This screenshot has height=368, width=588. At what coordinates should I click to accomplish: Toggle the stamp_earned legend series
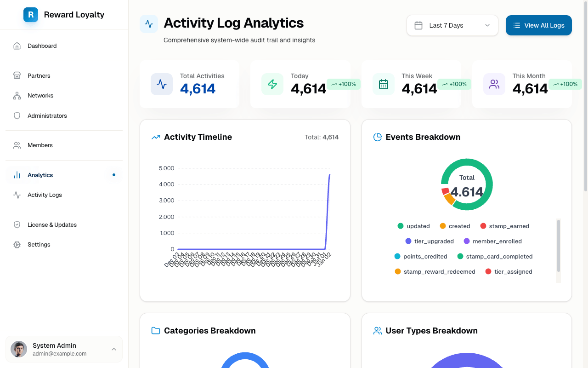coord(505,226)
